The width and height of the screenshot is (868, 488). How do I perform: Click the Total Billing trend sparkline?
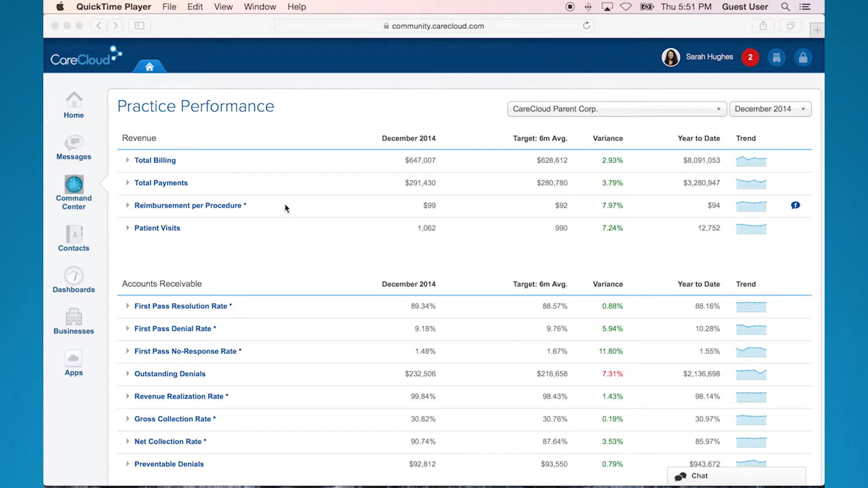click(x=751, y=161)
